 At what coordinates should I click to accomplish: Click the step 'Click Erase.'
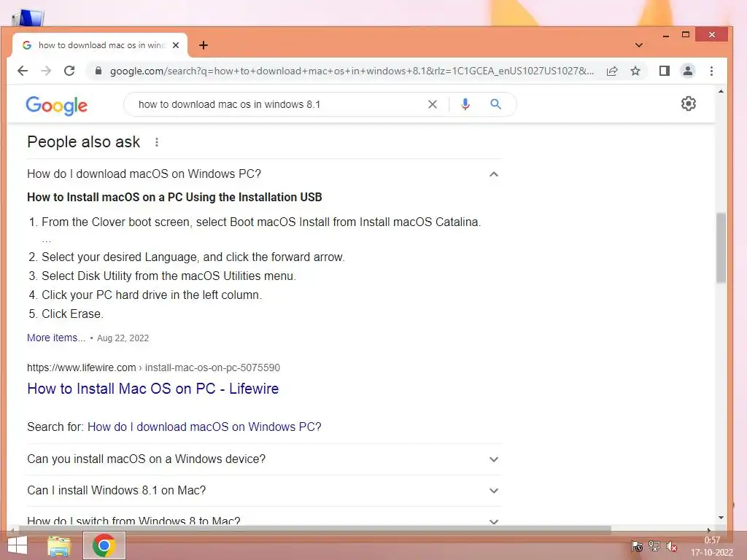click(72, 314)
